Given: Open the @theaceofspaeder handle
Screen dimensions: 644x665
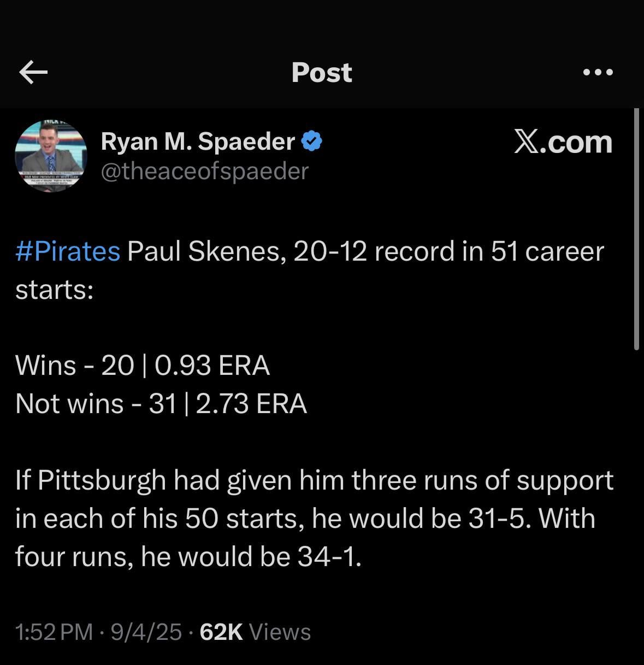Looking at the screenshot, I should point(205,171).
